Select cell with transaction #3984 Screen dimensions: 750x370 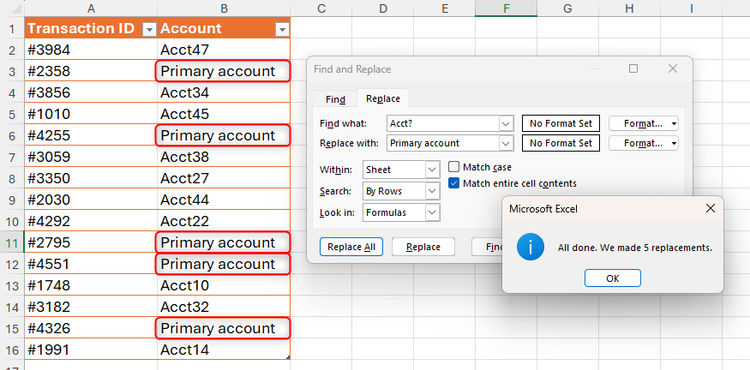[x=91, y=50]
